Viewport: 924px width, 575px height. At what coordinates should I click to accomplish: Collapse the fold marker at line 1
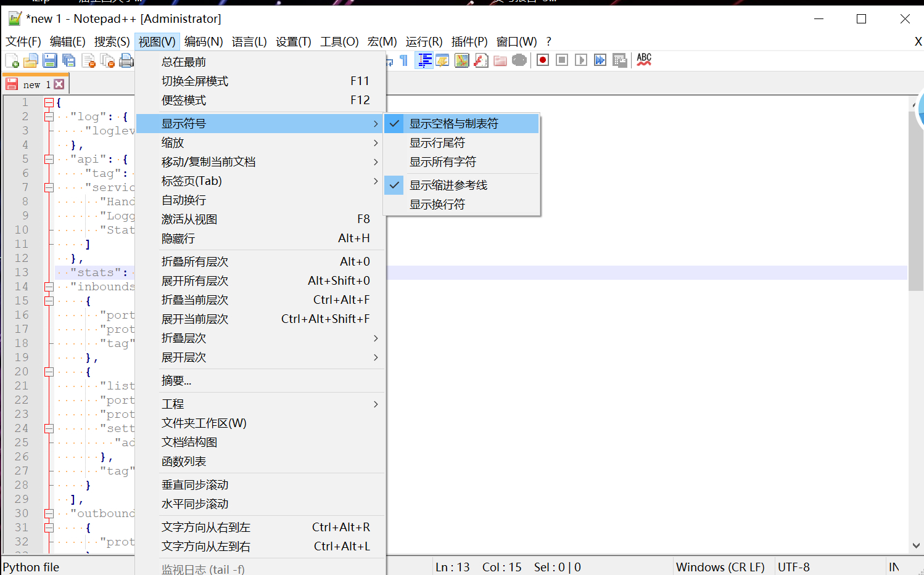point(49,102)
